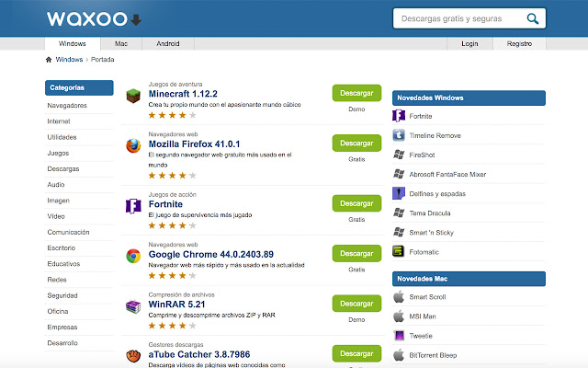Select the Seguridad category
The height and width of the screenshot is (368, 588).
62,295
